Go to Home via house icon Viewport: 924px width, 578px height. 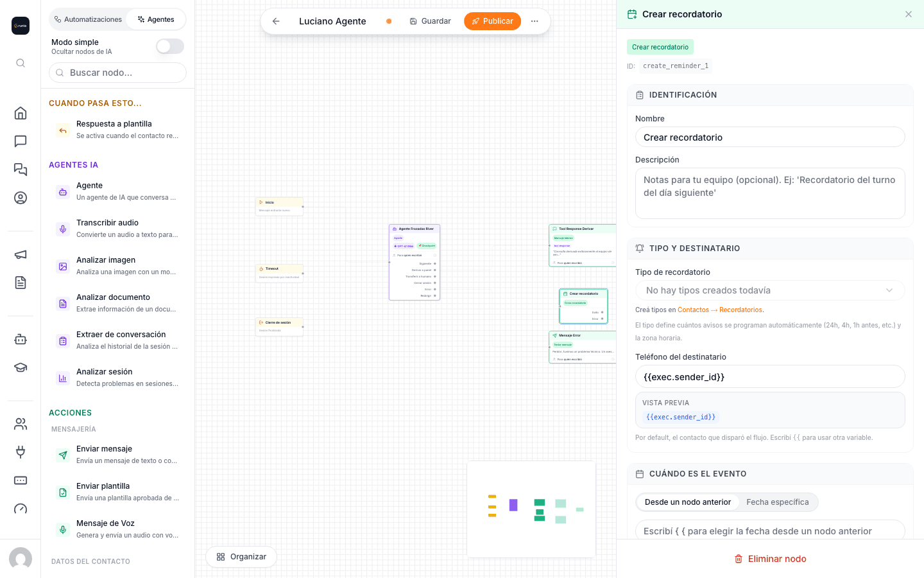(21, 113)
